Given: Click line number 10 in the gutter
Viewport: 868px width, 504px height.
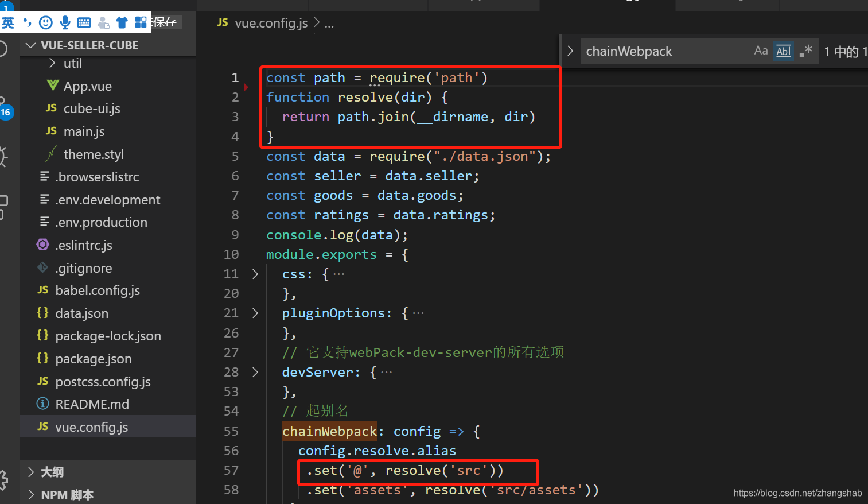Looking at the screenshot, I should 231,254.
